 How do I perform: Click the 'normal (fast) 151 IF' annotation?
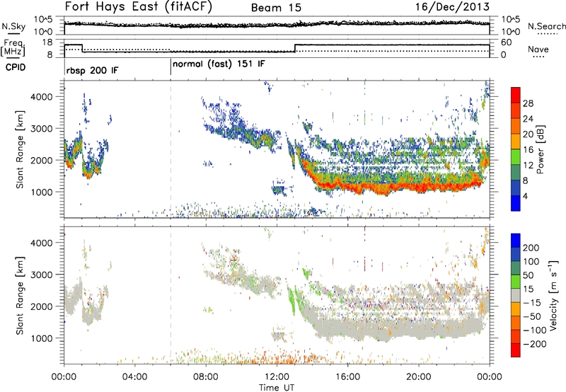(x=219, y=64)
